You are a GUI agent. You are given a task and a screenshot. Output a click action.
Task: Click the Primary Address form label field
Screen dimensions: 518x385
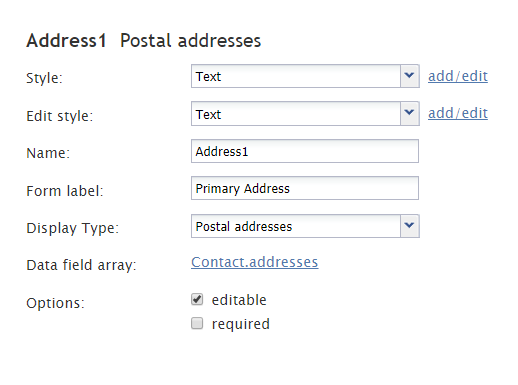click(305, 188)
